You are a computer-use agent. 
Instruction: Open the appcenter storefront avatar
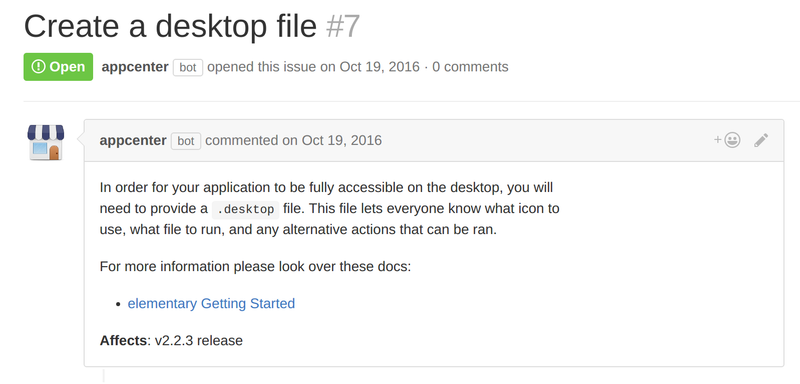pos(46,142)
